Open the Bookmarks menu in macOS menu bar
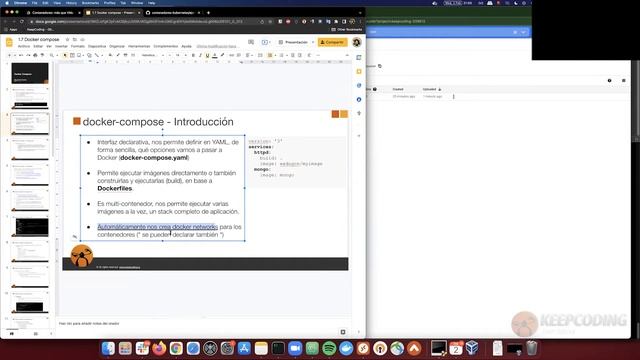 (x=90, y=3)
